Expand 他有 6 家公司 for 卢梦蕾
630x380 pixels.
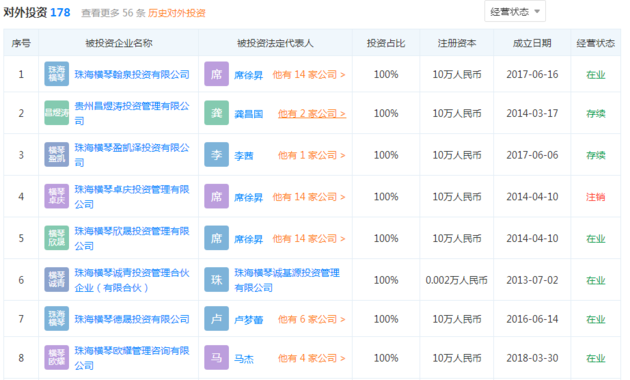(312, 319)
